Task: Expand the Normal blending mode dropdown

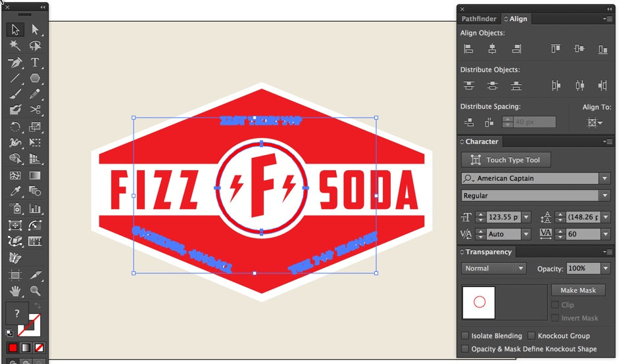Action: pos(520,268)
